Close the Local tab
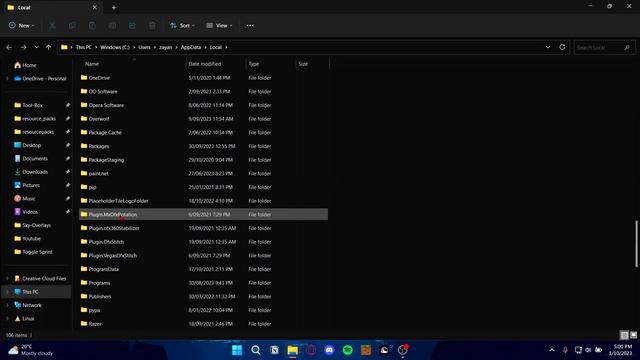640x360 pixels. [95, 7]
